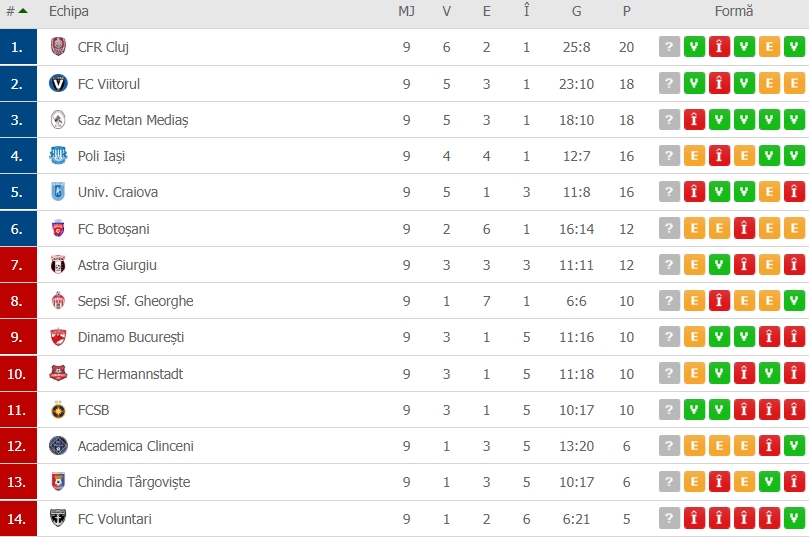Click the MJ matches played column header
The height and width of the screenshot is (537, 809).
click(406, 12)
